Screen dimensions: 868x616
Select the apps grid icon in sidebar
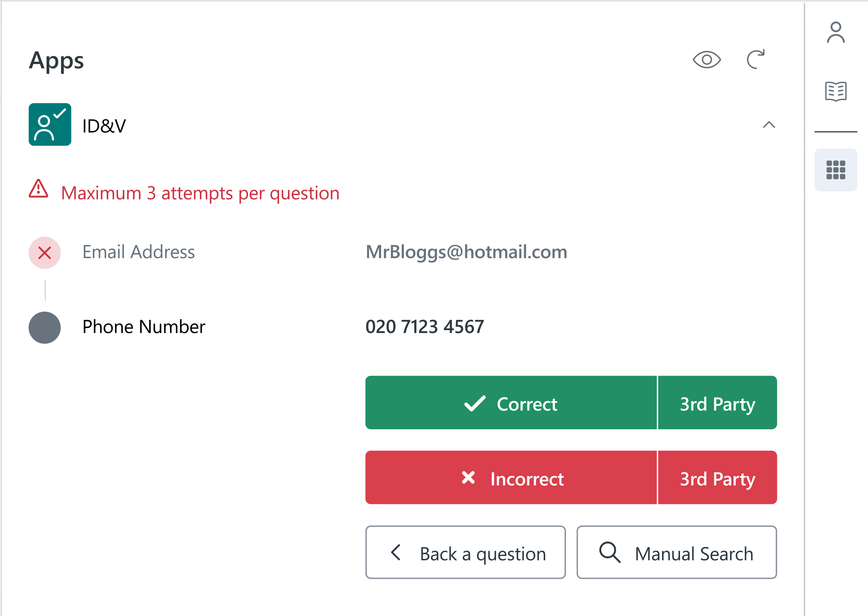point(835,169)
